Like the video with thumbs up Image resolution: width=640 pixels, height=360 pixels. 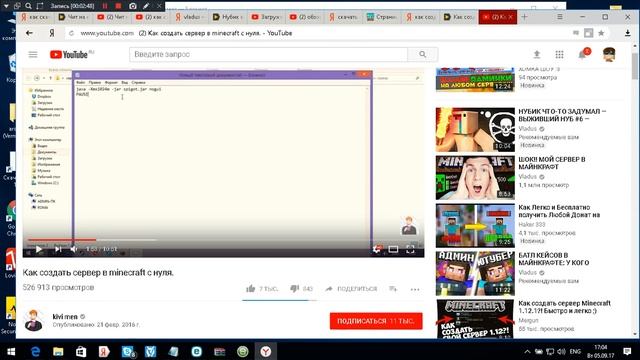[251, 289]
